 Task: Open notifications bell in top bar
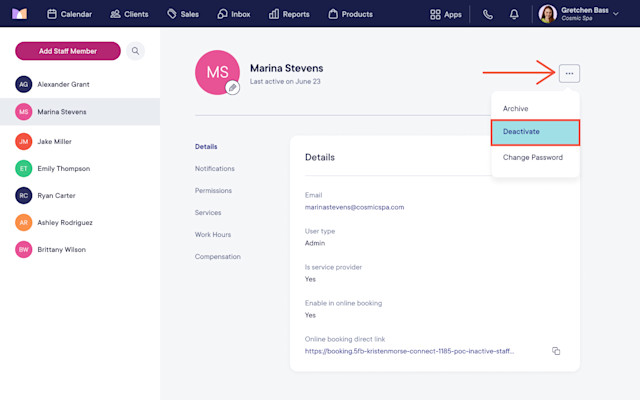514,15
